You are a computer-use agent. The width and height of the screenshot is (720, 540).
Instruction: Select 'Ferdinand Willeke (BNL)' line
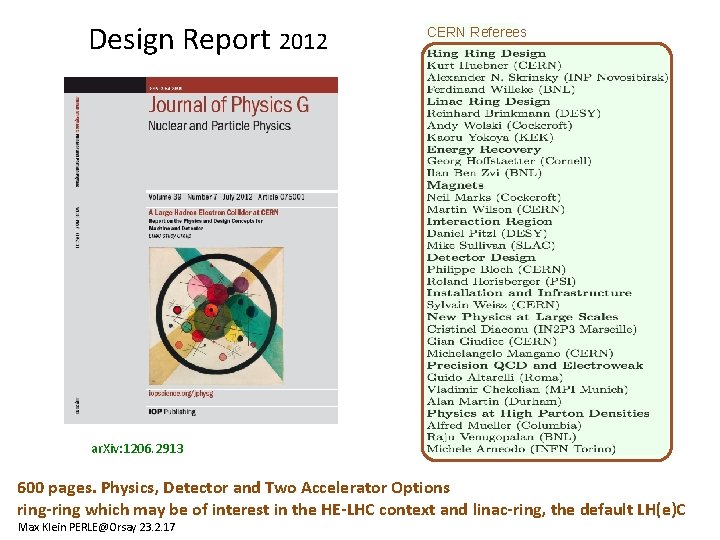pyautogui.click(x=501, y=89)
